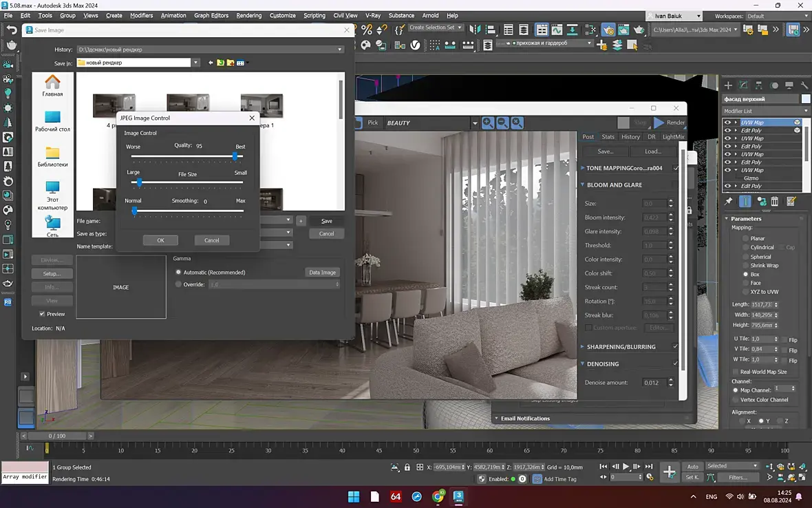Viewport: 812px width, 508px height.
Task: Select Override gamma option
Action: [178, 284]
